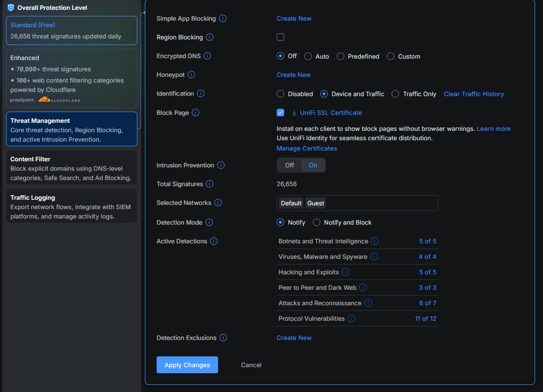
Task: Click the Apply Changes button
Action: click(188, 365)
